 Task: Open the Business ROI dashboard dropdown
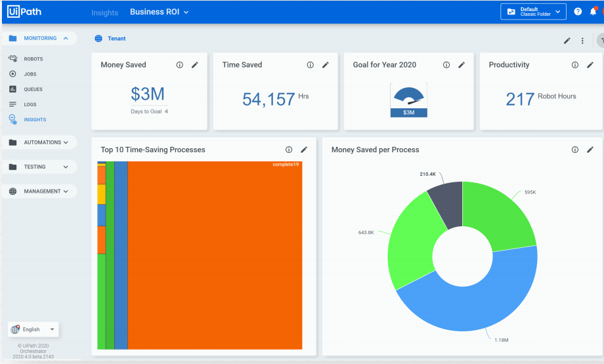coord(159,12)
